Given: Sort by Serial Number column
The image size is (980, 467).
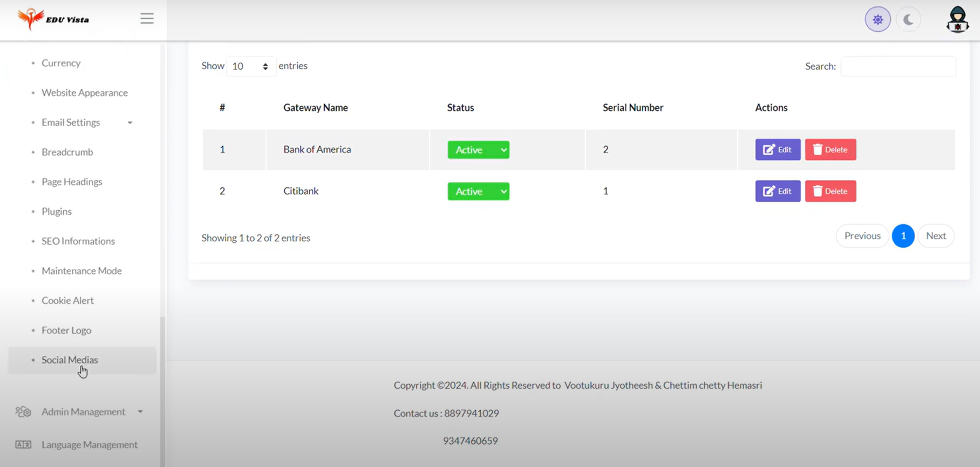Looking at the screenshot, I should 633,107.
